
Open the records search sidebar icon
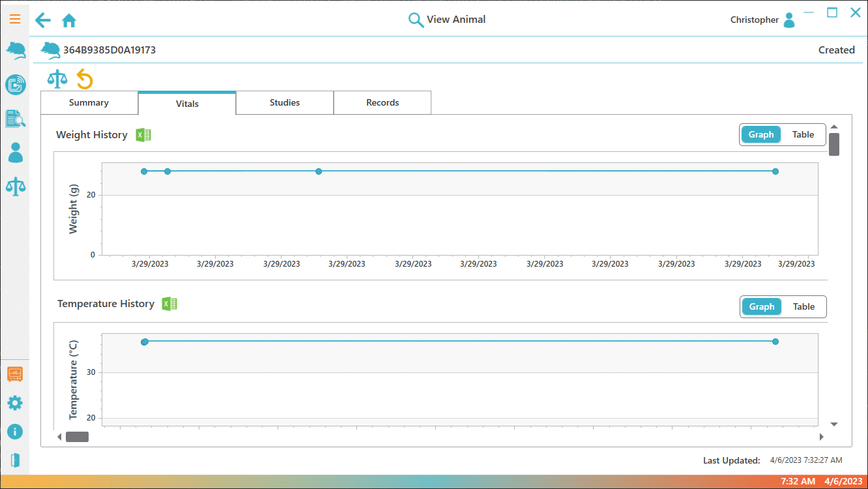pos(15,119)
